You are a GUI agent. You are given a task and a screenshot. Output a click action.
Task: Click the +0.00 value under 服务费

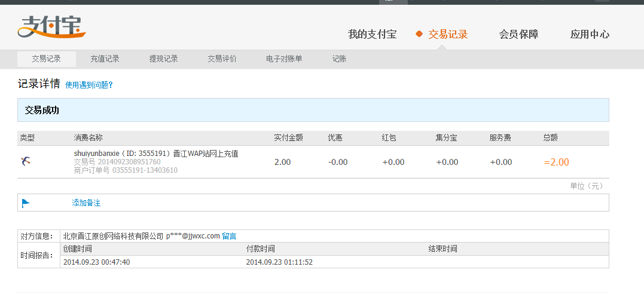click(501, 162)
